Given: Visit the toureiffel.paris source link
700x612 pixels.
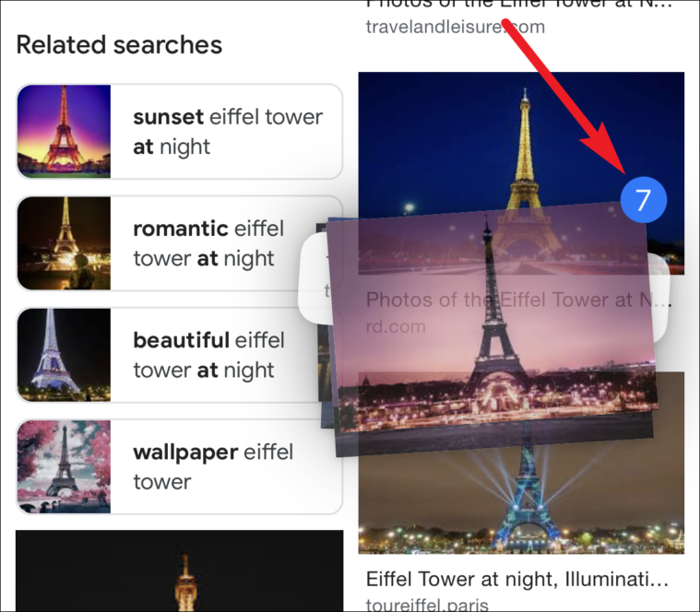Looking at the screenshot, I should click(427, 605).
